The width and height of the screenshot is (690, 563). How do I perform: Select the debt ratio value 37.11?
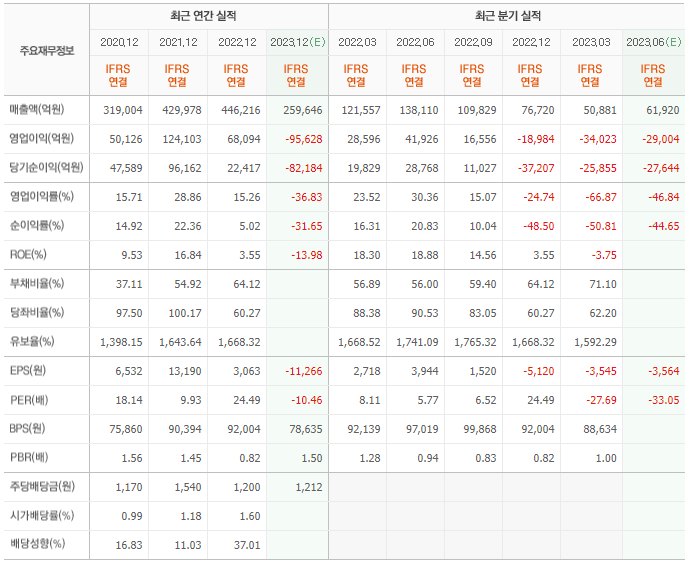pyautogui.click(x=129, y=284)
